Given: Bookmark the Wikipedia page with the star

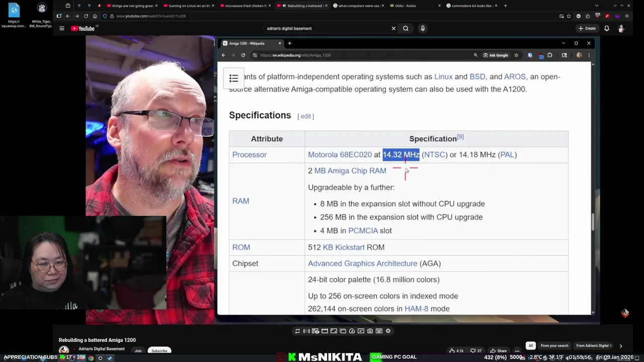Looking at the screenshot, I should coord(516,55).
